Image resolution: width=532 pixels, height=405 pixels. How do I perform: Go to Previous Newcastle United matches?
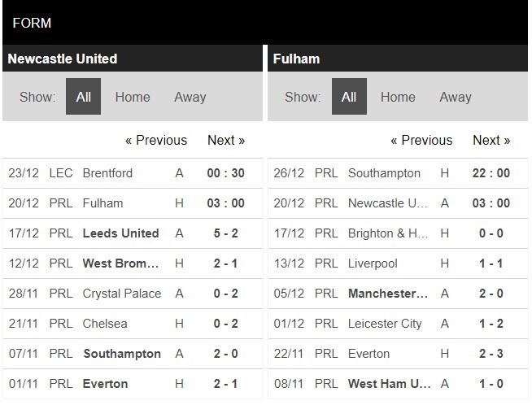[x=156, y=141]
